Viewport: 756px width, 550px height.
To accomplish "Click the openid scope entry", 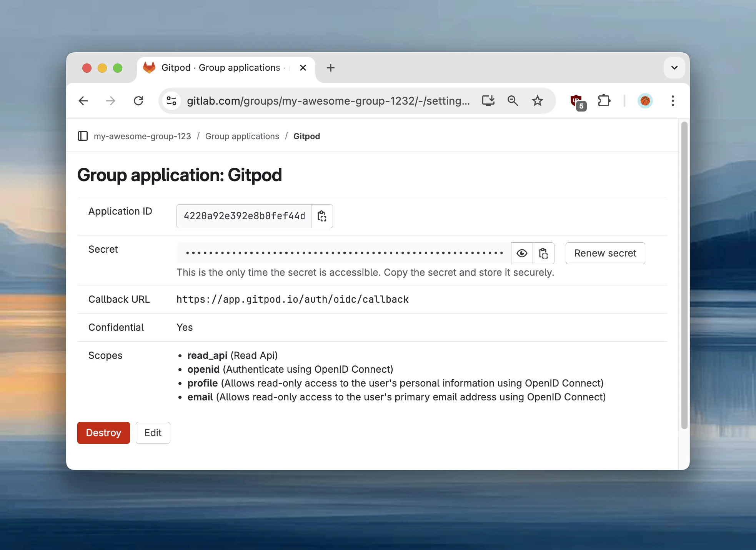I will pyautogui.click(x=290, y=369).
